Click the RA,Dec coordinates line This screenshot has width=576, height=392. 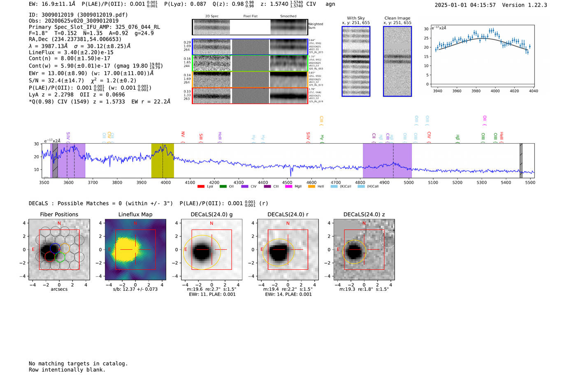pos(75,39)
